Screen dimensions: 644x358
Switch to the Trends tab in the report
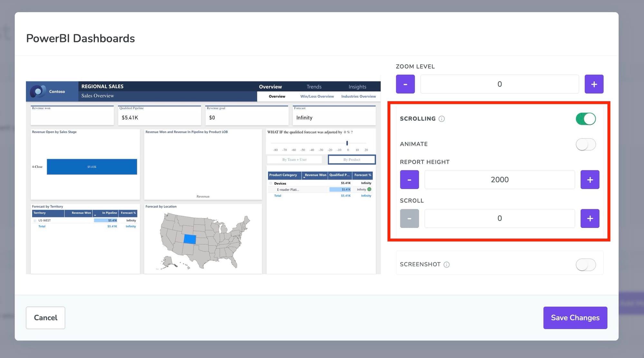pyautogui.click(x=314, y=87)
